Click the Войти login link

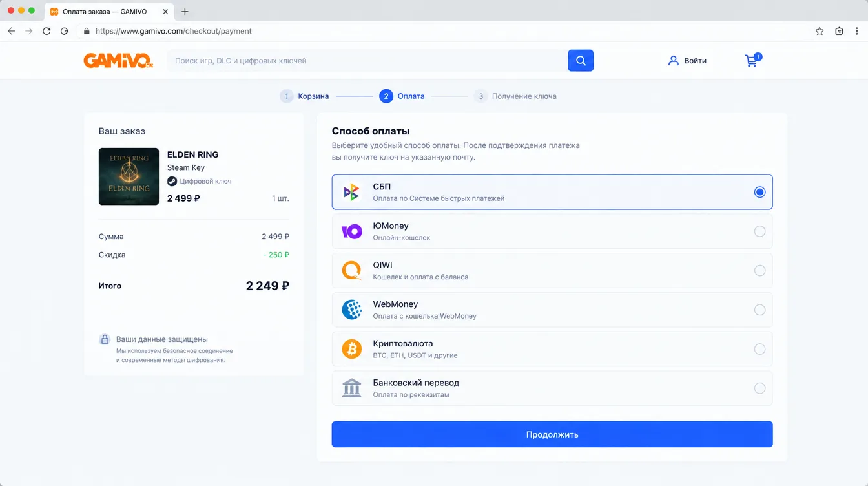click(696, 61)
